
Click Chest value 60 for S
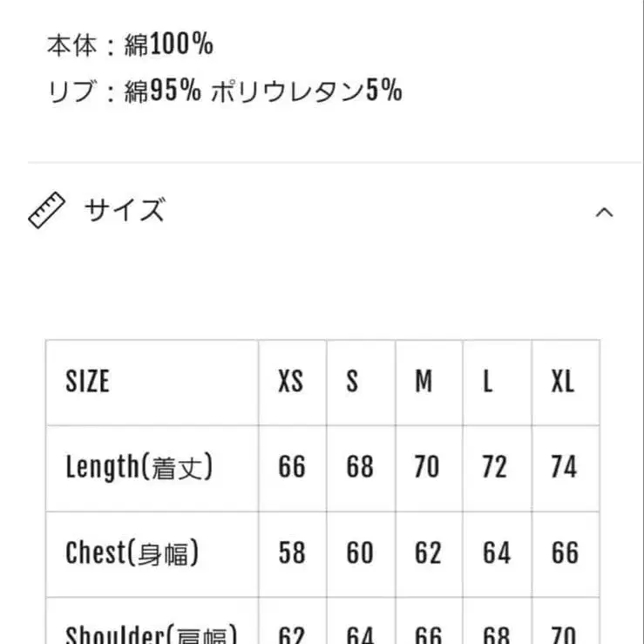359,552
